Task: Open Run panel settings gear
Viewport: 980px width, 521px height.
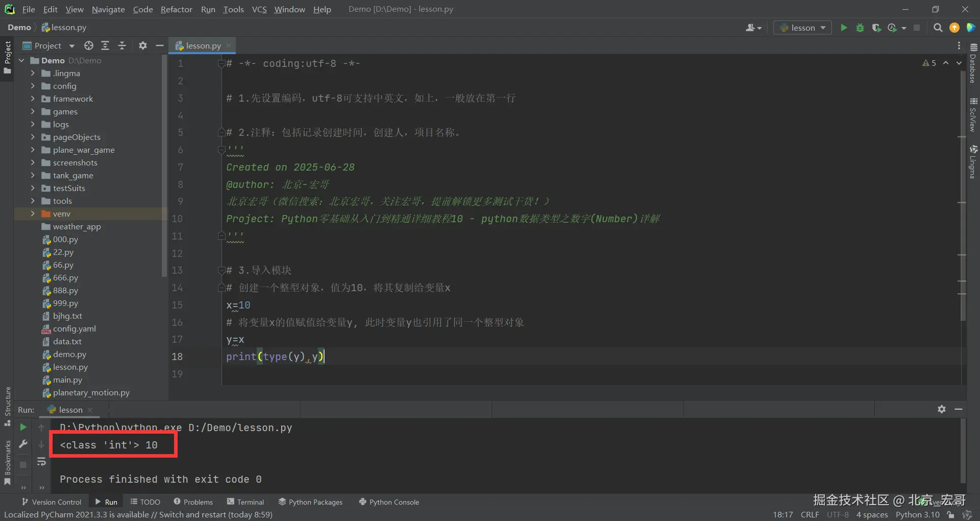Action: click(x=942, y=409)
